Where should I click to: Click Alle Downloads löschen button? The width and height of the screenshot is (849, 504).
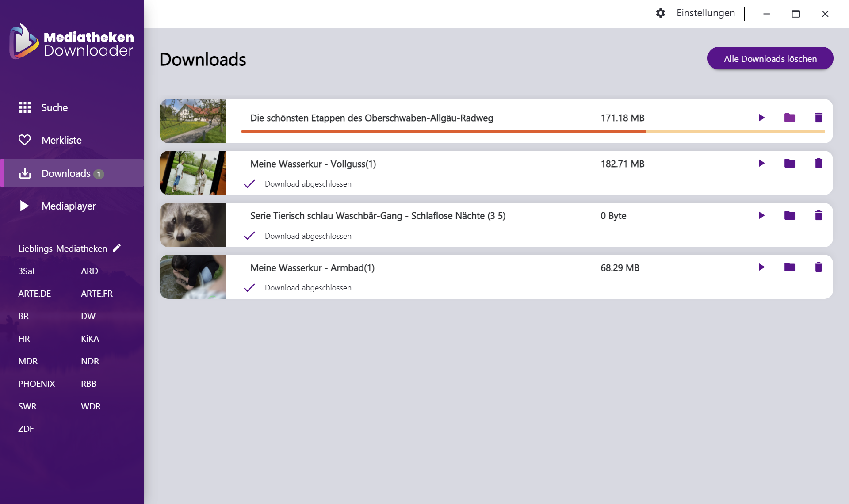770,59
